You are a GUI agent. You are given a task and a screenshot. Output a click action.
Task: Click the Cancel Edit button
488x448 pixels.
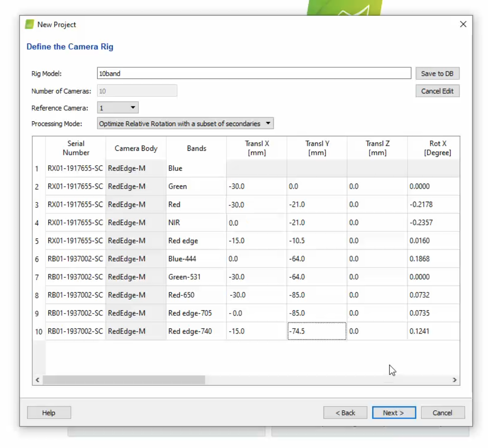pyautogui.click(x=437, y=91)
